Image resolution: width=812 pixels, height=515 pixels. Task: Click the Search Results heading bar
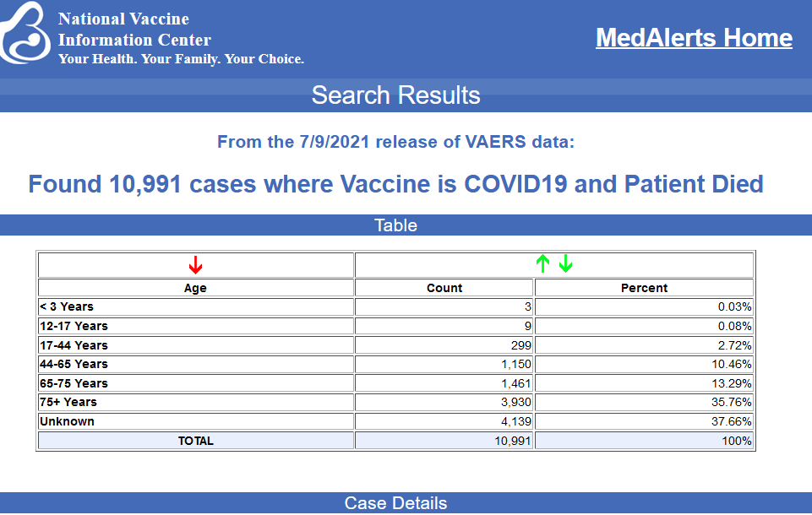[x=395, y=95]
